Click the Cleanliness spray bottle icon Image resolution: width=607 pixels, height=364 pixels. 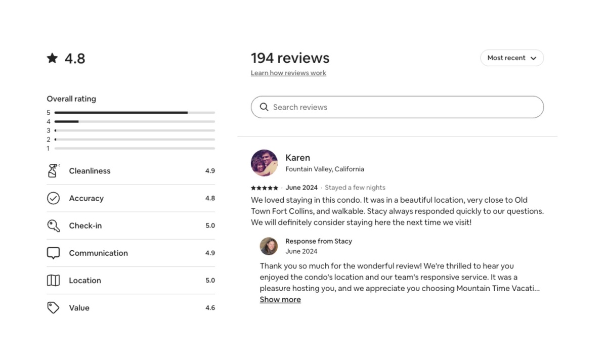pos(53,171)
